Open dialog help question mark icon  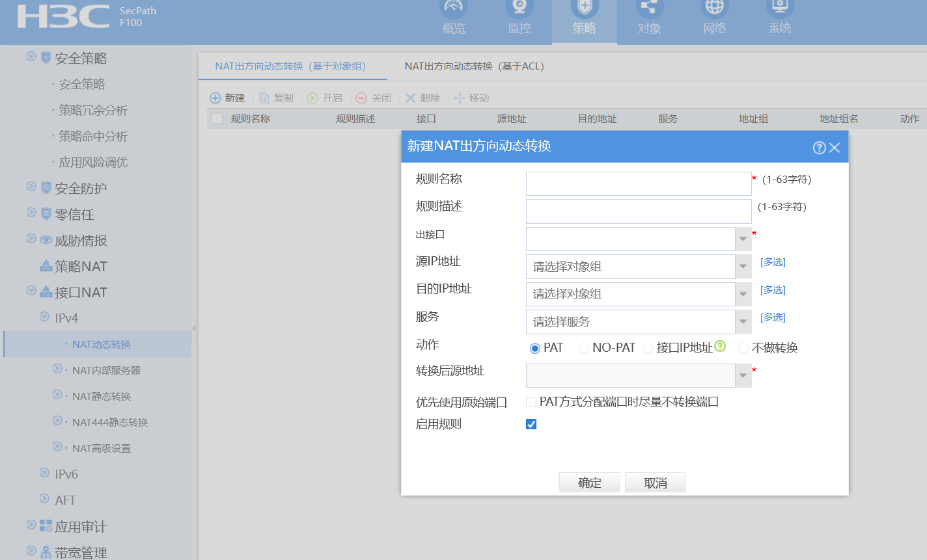click(x=820, y=148)
